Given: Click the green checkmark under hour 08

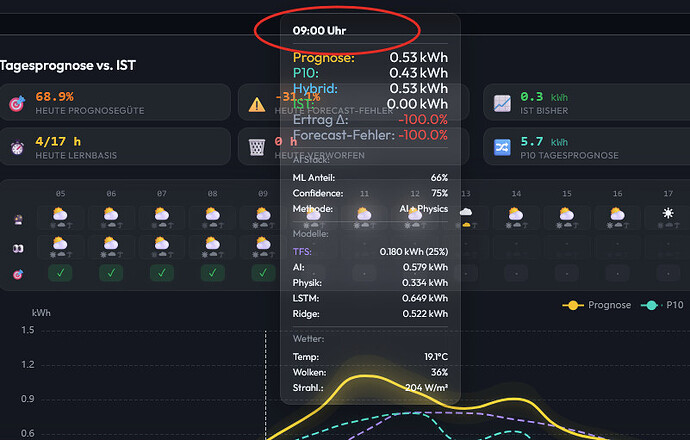Looking at the screenshot, I should pos(213,273).
